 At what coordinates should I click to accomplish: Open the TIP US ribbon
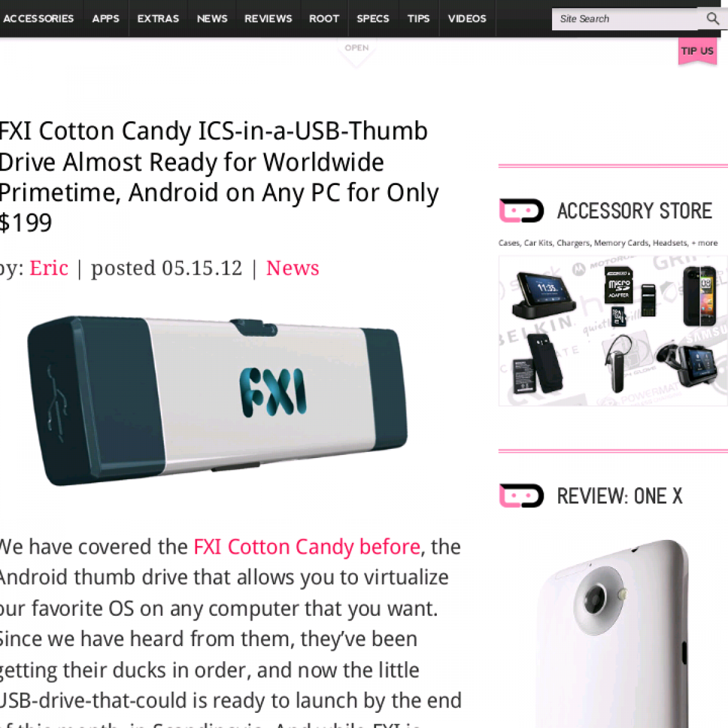698,51
